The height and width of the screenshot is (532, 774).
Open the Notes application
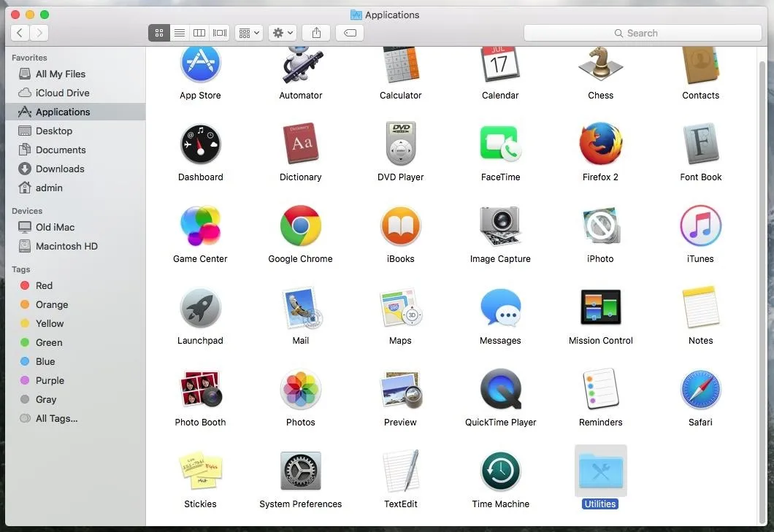[x=700, y=307]
